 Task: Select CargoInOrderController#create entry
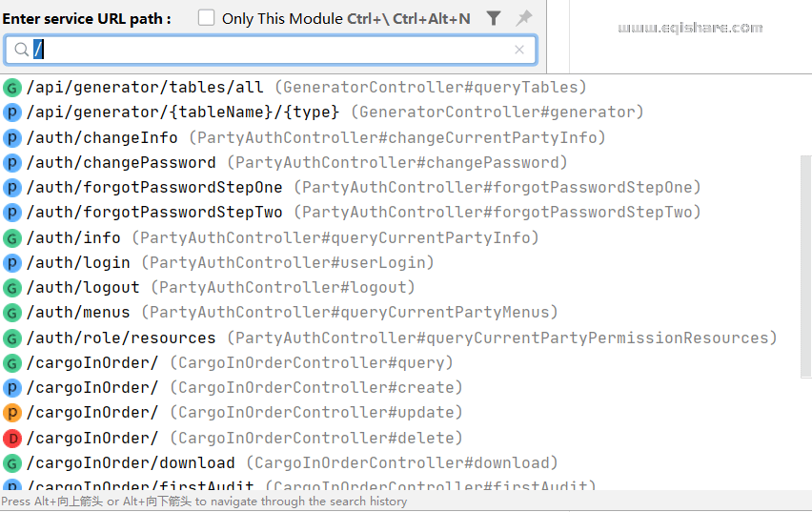(x=244, y=388)
